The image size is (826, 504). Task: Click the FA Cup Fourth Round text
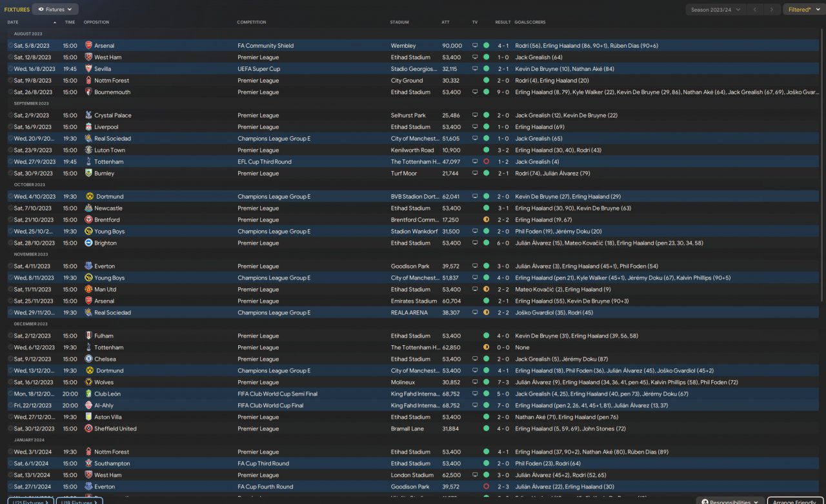coord(265,487)
